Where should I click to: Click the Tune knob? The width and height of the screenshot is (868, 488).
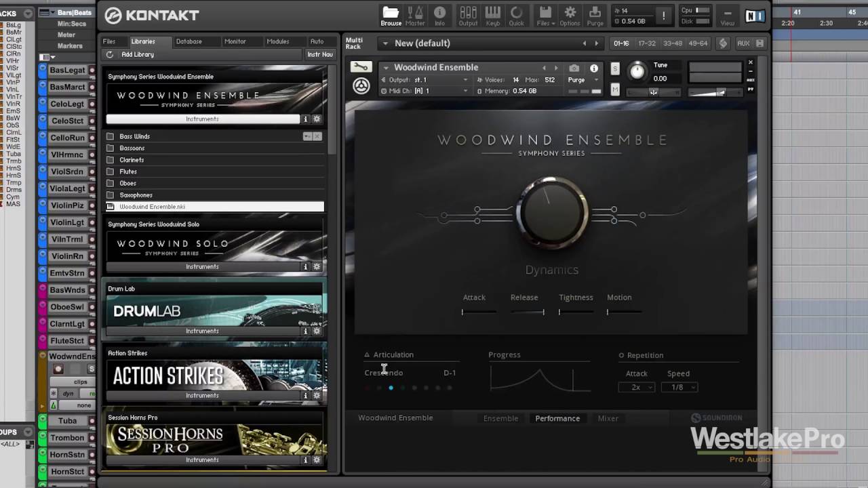pyautogui.click(x=637, y=70)
